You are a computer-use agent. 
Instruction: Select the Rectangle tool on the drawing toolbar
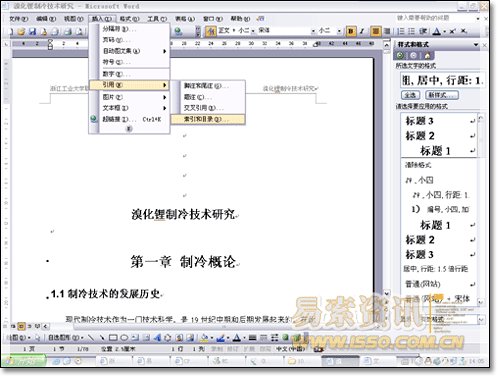click(x=113, y=338)
